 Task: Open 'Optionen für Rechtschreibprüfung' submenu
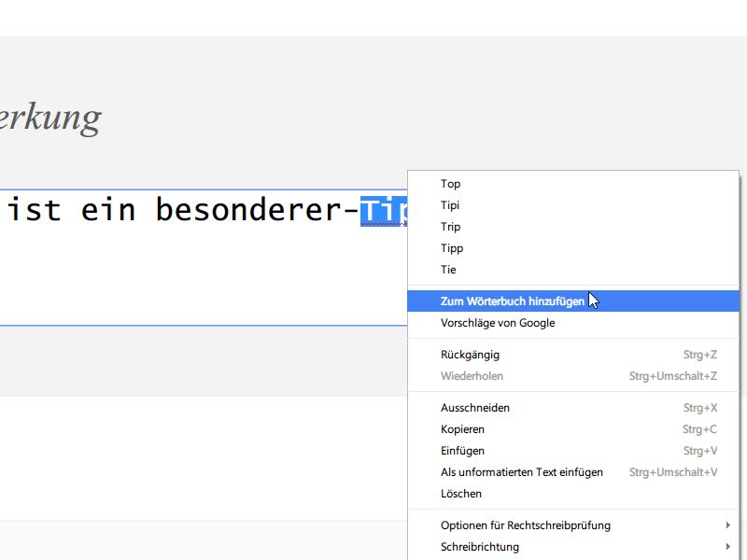(573, 525)
